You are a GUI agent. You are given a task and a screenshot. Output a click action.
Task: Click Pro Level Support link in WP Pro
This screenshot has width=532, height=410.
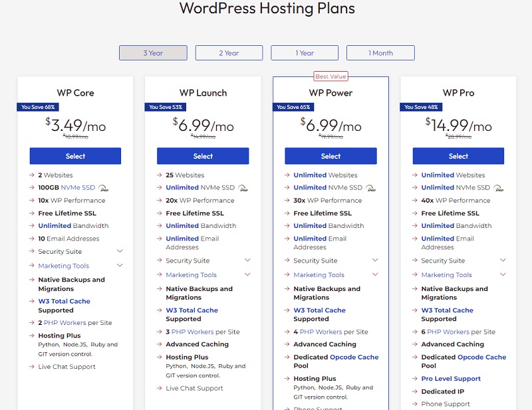(451, 379)
